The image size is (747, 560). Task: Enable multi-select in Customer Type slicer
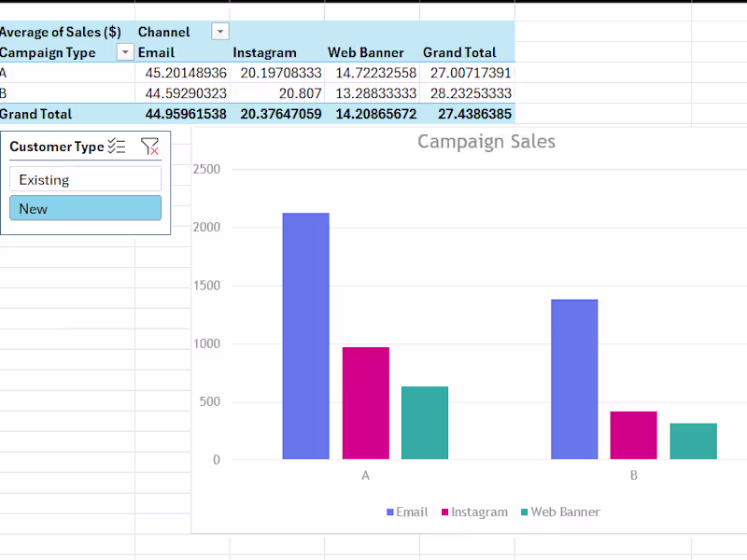click(116, 147)
